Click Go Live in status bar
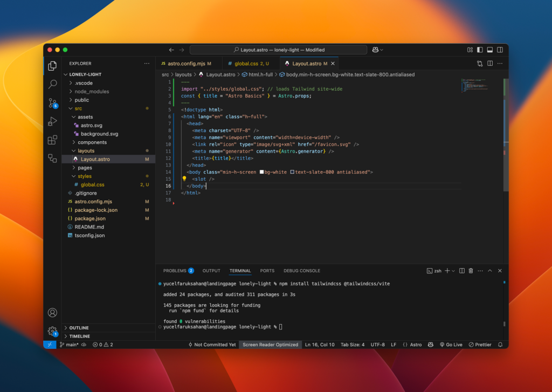Screen dimensions: 552x392 tap(451, 345)
